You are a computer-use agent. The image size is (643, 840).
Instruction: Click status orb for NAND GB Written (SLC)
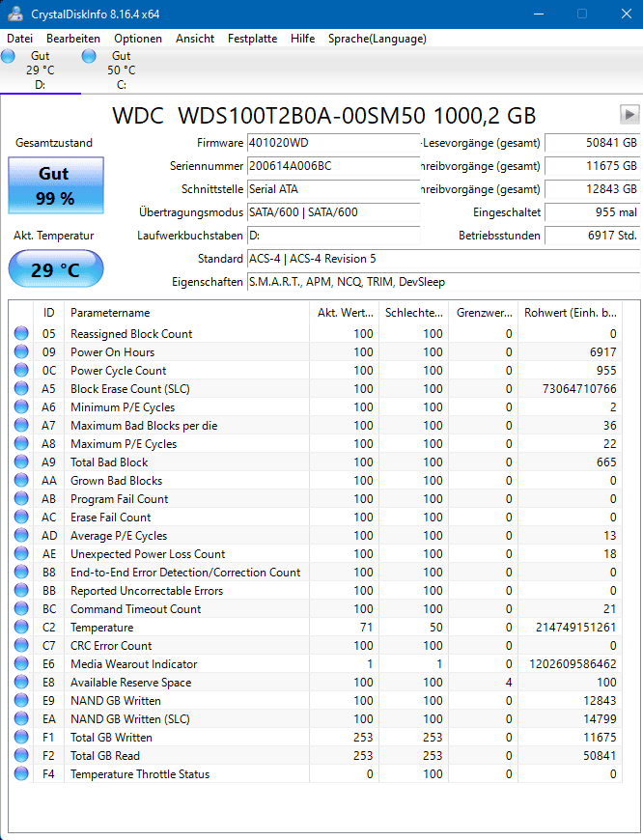21,719
